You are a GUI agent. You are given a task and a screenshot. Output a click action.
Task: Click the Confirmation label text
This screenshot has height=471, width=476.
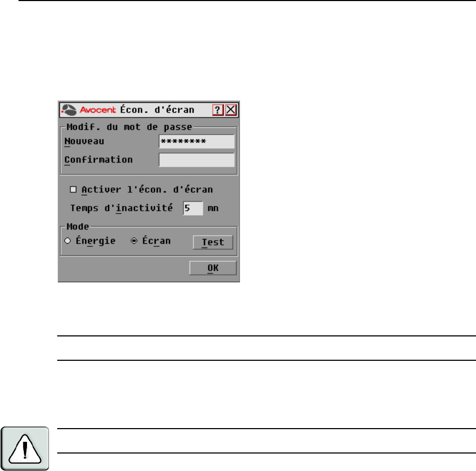coord(98,160)
